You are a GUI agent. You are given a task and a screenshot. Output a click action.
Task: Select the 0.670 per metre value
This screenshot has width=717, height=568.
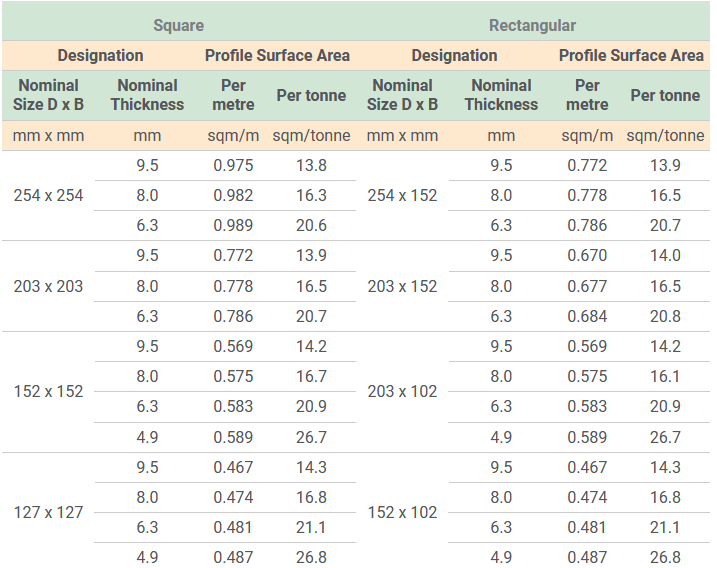click(587, 256)
